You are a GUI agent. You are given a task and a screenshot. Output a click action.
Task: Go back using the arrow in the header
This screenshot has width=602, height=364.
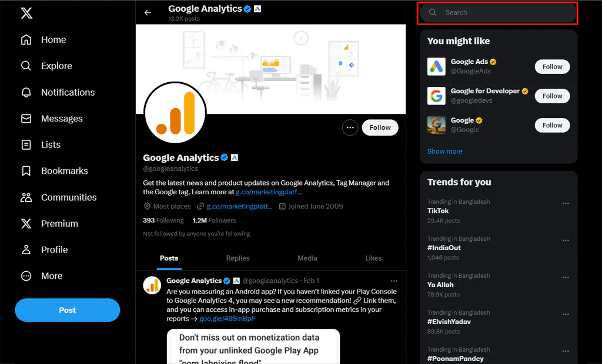(148, 13)
